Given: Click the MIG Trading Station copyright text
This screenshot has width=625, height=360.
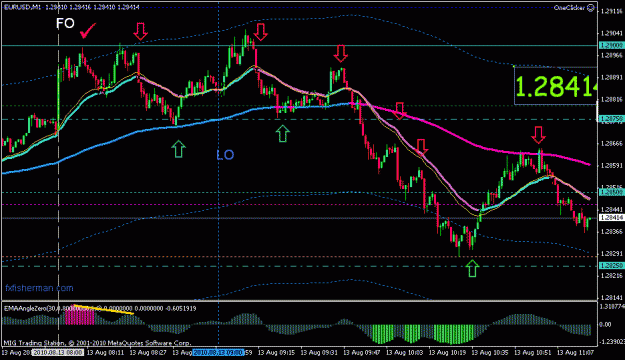Looking at the screenshot, I should pyautogui.click(x=97, y=343).
